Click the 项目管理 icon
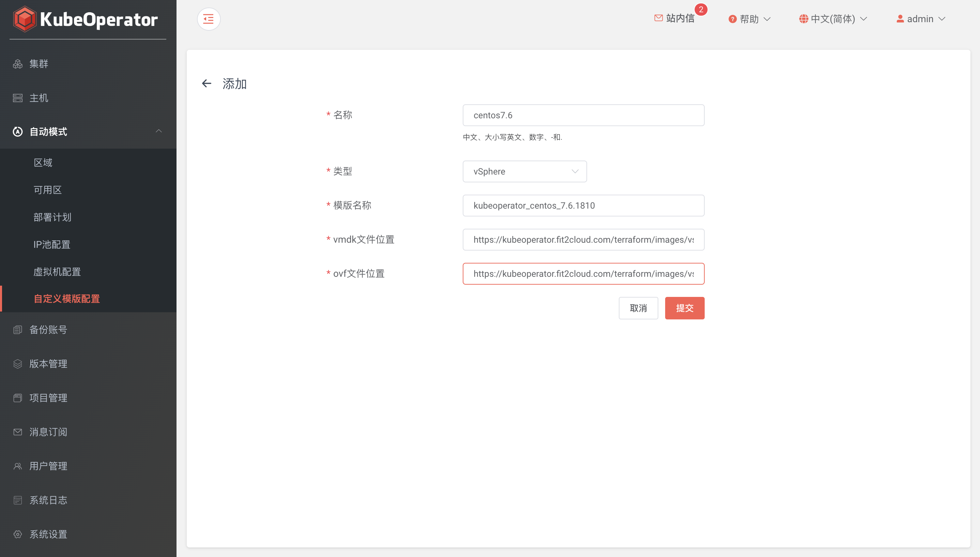 [18, 398]
